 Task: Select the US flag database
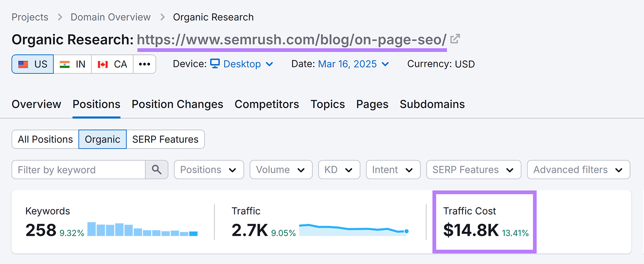(x=33, y=64)
